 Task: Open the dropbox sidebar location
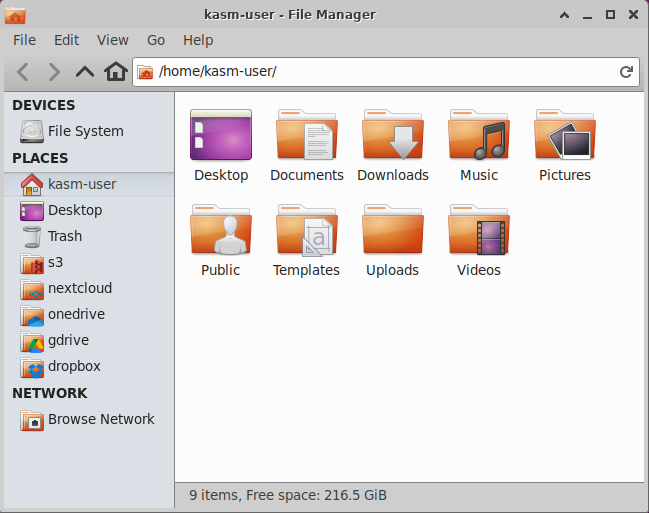pos(74,366)
